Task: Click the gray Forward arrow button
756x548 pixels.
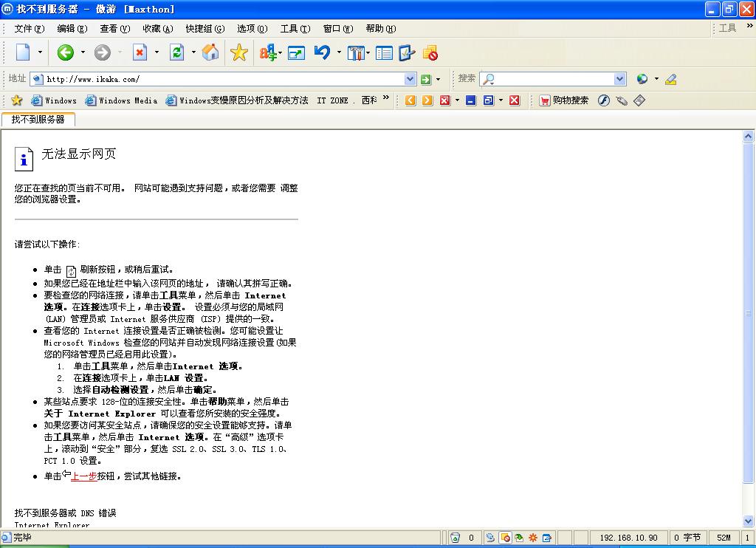Action: click(102, 52)
